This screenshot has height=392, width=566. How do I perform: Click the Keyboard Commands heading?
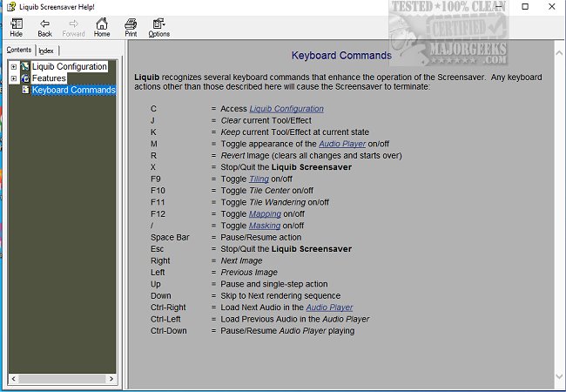[x=341, y=55]
